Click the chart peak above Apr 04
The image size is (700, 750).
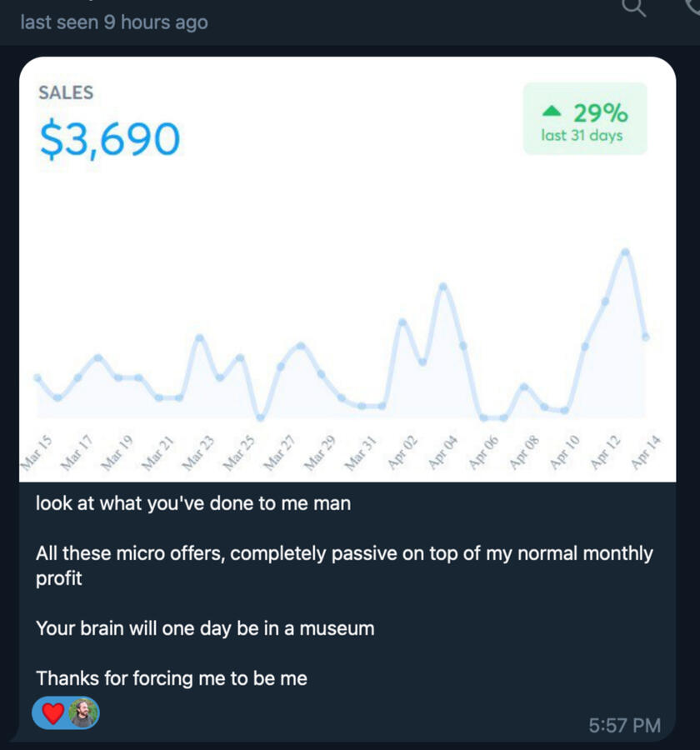442,287
